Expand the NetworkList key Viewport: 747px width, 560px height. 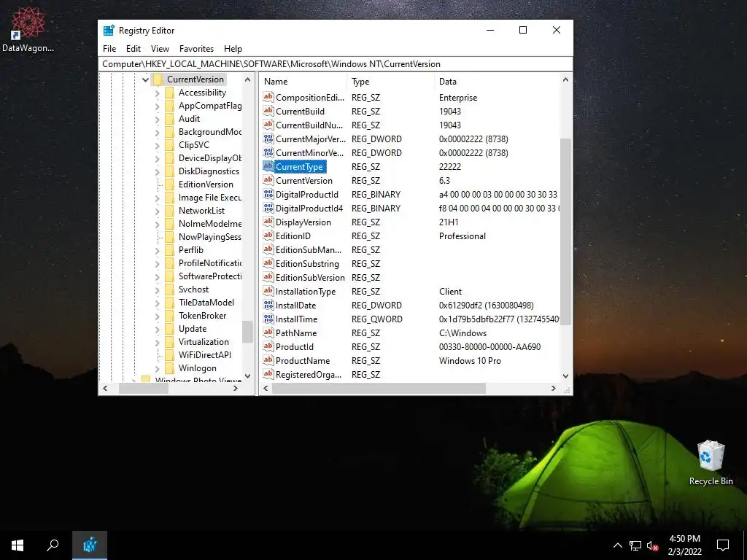pos(158,211)
